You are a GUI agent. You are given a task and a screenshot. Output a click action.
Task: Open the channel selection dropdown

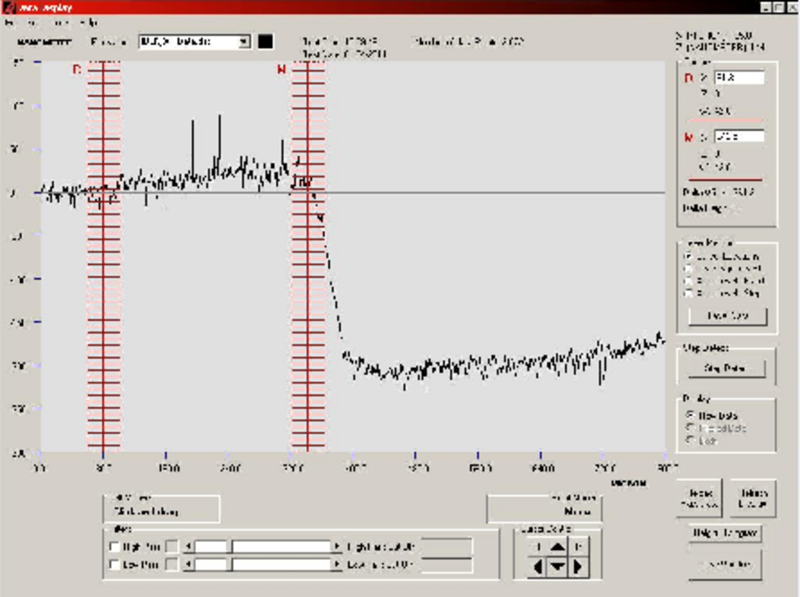[x=244, y=42]
